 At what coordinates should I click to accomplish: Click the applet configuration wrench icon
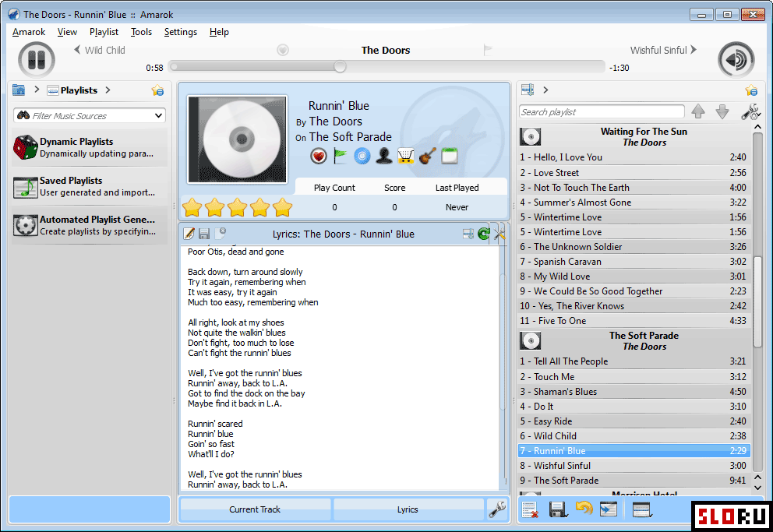point(497,509)
